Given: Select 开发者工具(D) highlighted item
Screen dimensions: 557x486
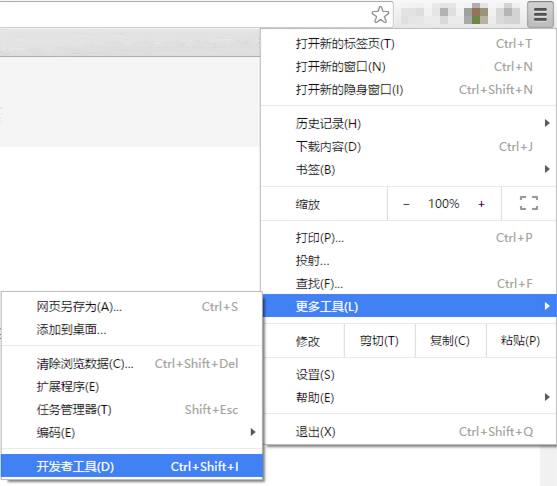Looking at the screenshot, I should point(132,466).
